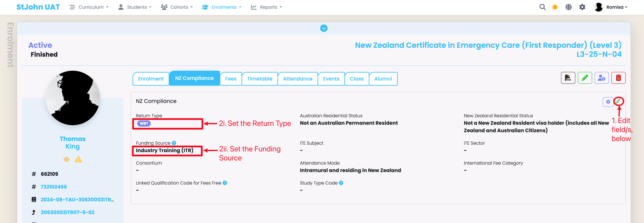Click the globe language icon

569,7
